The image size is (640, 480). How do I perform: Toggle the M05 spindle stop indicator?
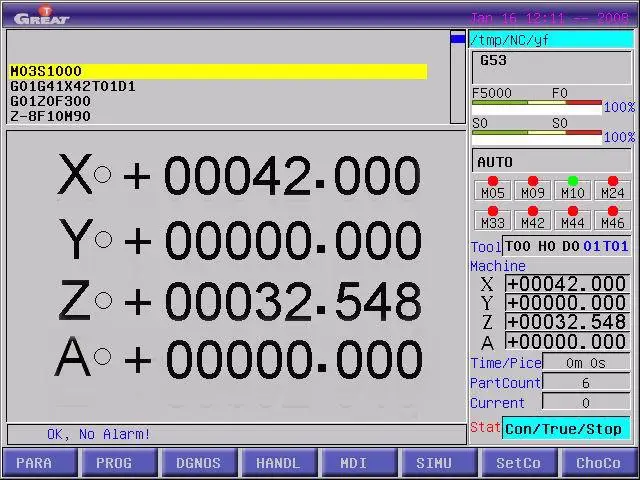point(493,189)
